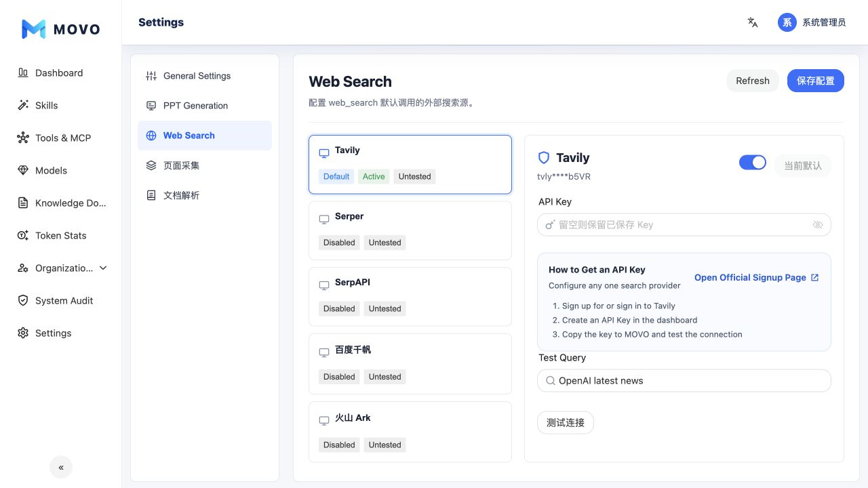Click the Disabled badge on 百度千帆
This screenshot has width=868, height=488.
coord(339,377)
